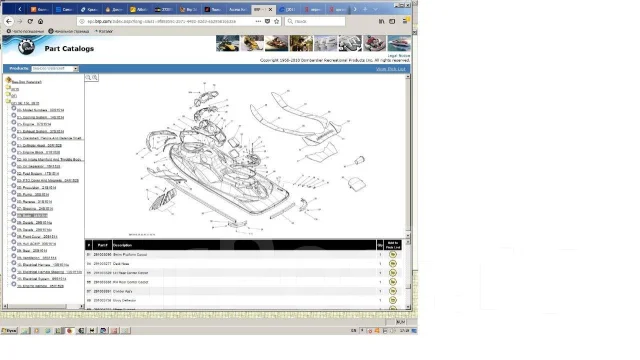Open the Ventilation catalog section
Screen dimensions: 640x360
tap(37, 258)
